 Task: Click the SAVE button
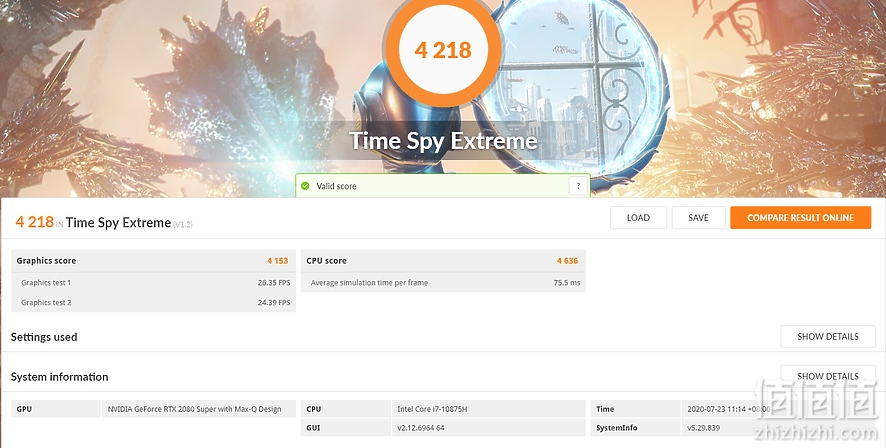[698, 218]
